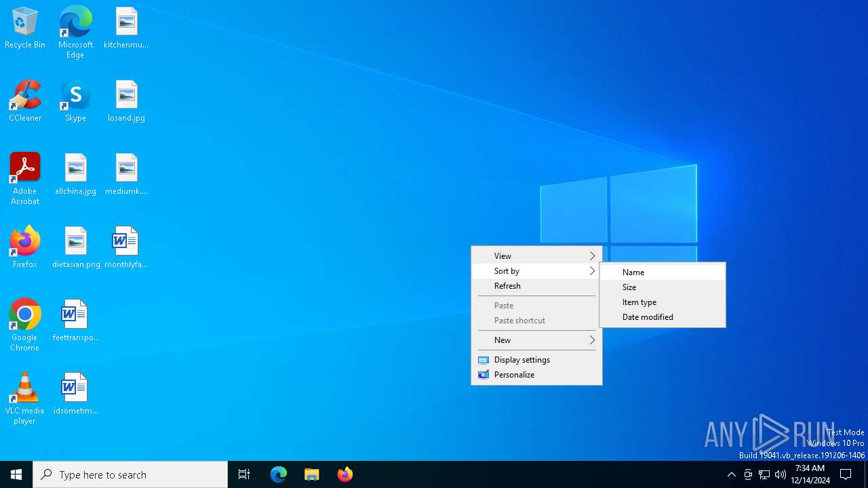Viewport: 868px width, 488px height.
Task: Select the Adobe Acrobat desktop shortcut
Action: coord(25,179)
